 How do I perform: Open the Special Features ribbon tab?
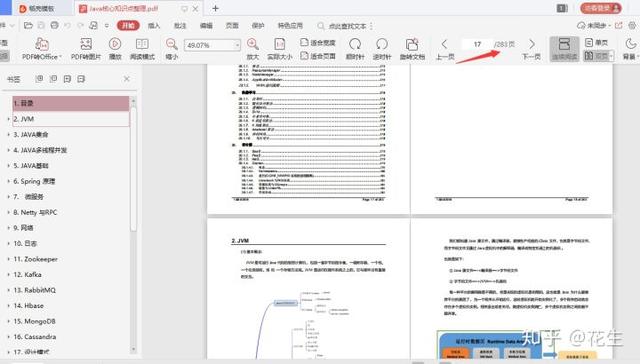pos(290,26)
